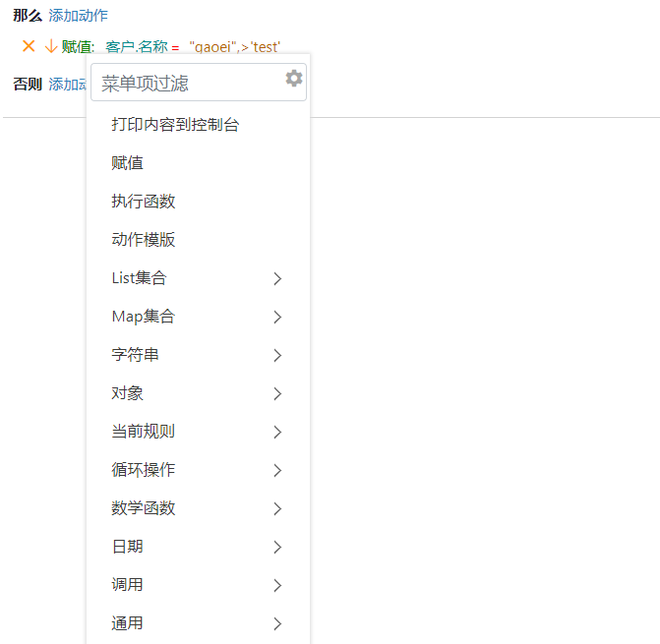The width and height of the screenshot is (660, 644).
Task: Open the 日期 submenu
Action: tap(197, 547)
